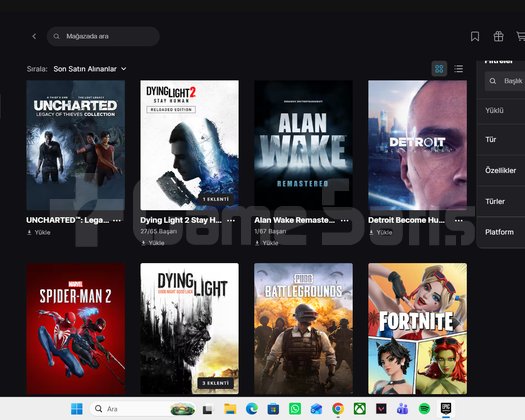Open the shopping cart icon
525x420 pixels.
(521, 36)
